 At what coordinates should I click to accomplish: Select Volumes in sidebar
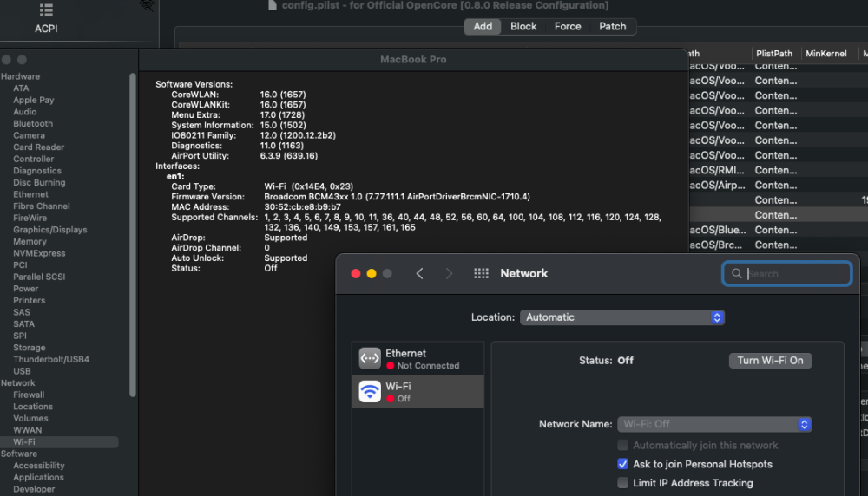tap(30, 419)
